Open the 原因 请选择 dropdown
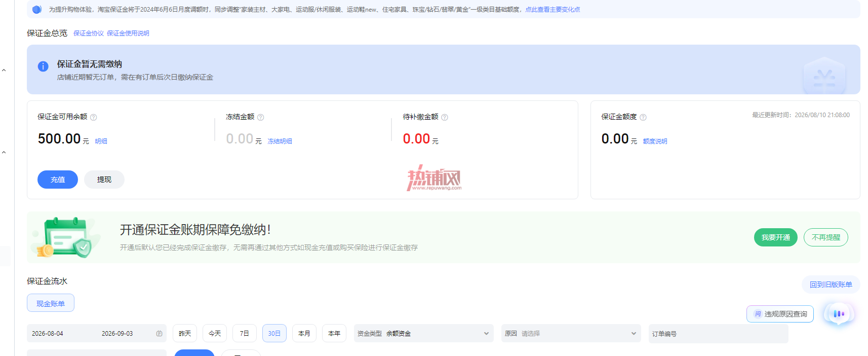This screenshot has height=356, width=868. point(571,333)
